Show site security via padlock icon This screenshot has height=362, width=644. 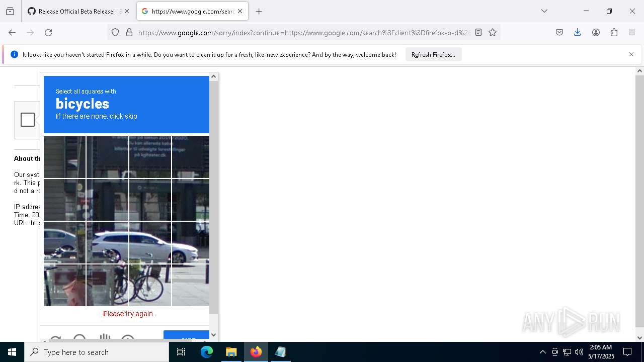click(129, 33)
